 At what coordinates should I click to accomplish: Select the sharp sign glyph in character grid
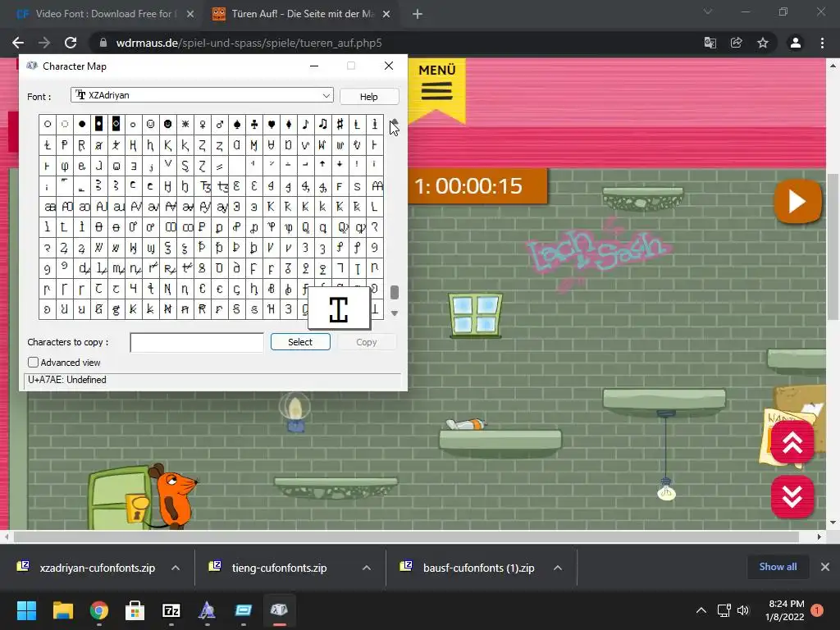click(x=340, y=125)
